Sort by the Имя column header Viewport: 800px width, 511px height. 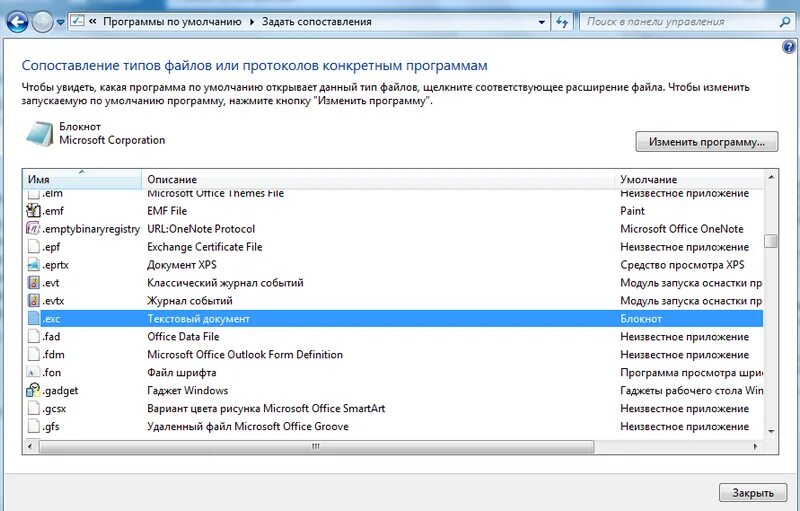coord(82,179)
